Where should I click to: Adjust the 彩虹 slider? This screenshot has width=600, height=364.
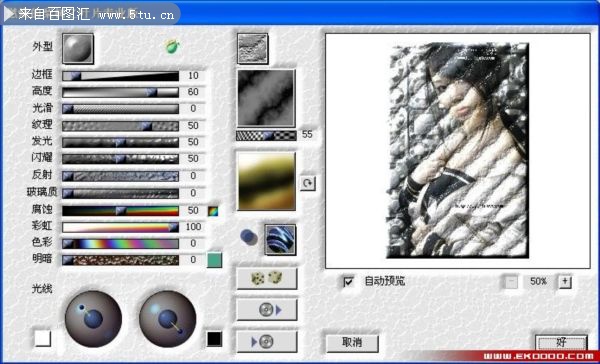click(121, 227)
